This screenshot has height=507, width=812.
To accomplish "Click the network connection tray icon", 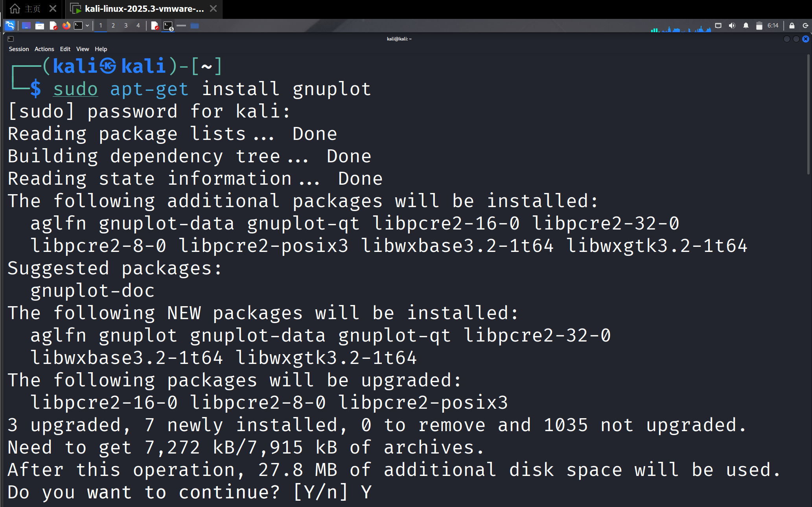I will pos(718,26).
